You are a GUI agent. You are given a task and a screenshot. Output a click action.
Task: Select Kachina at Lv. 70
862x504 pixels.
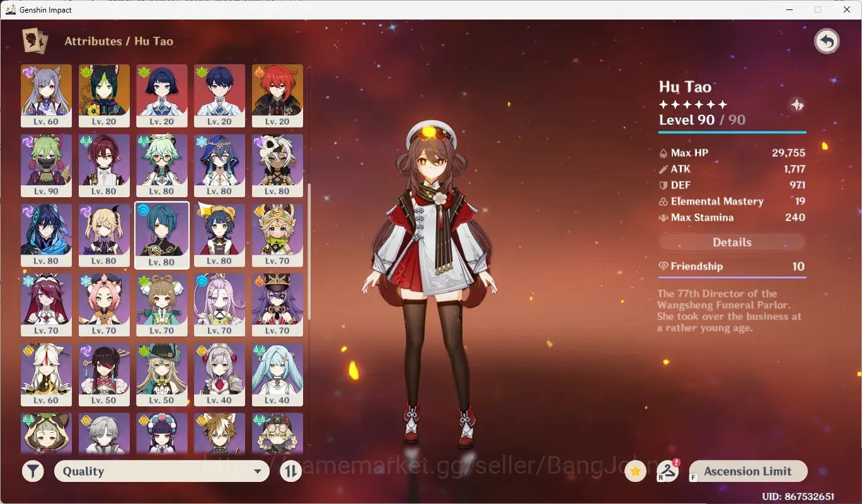tap(277, 235)
